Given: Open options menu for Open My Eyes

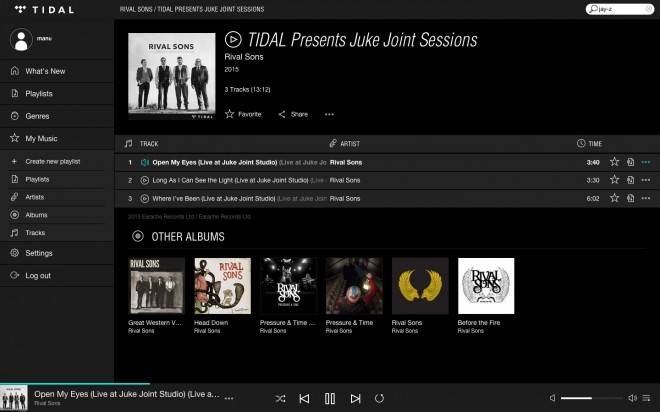Looking at the screenshot, I should click(646, 162).
